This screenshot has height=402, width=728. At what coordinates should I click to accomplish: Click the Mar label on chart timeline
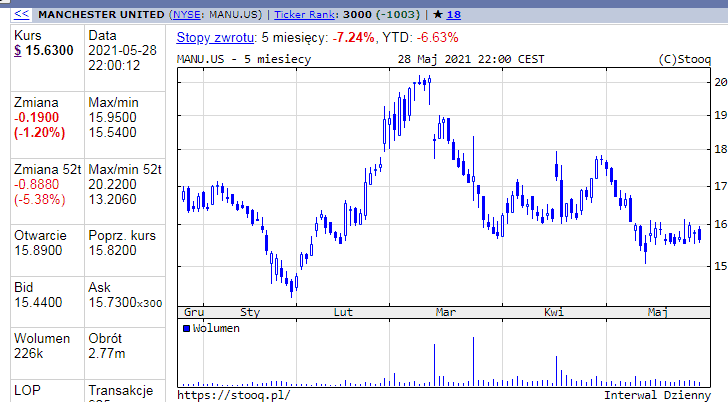coord(446,312)
